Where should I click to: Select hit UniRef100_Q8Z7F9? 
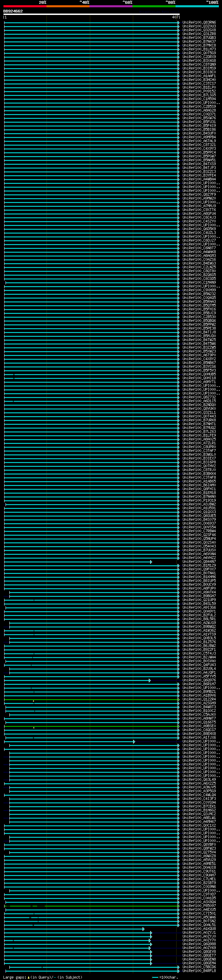[199, 194]
